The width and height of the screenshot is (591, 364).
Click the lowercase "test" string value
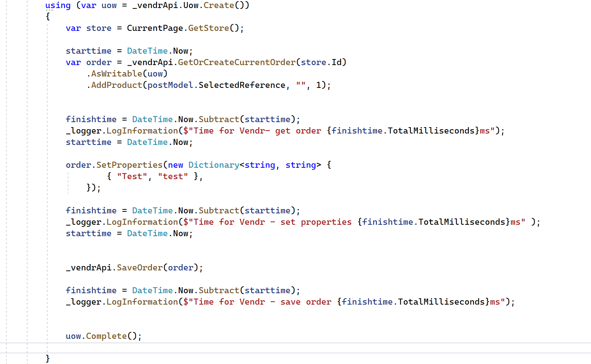[x=173, y=176]
